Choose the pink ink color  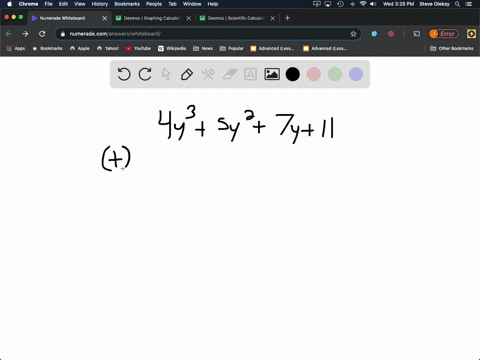(314, 74)
